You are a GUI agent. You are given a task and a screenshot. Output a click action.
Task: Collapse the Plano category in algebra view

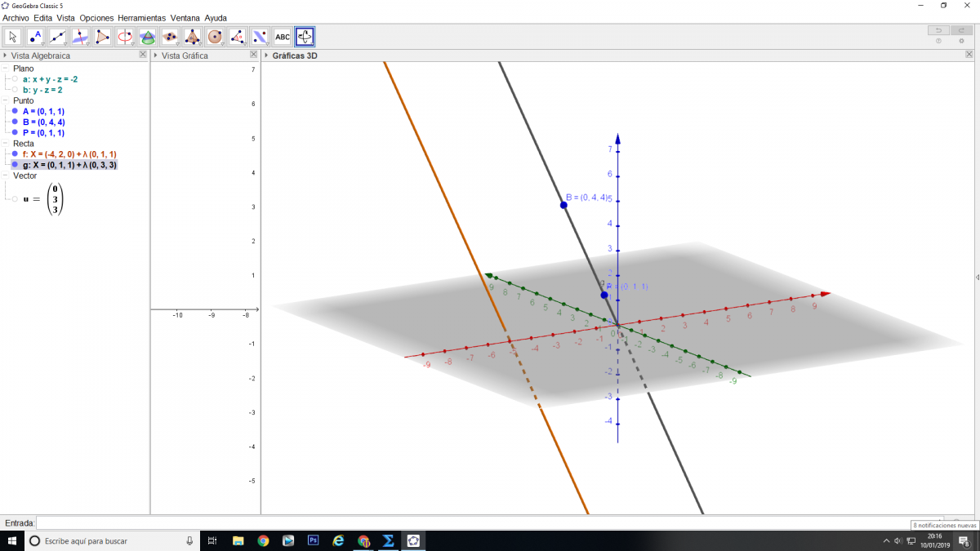point(5,69)
